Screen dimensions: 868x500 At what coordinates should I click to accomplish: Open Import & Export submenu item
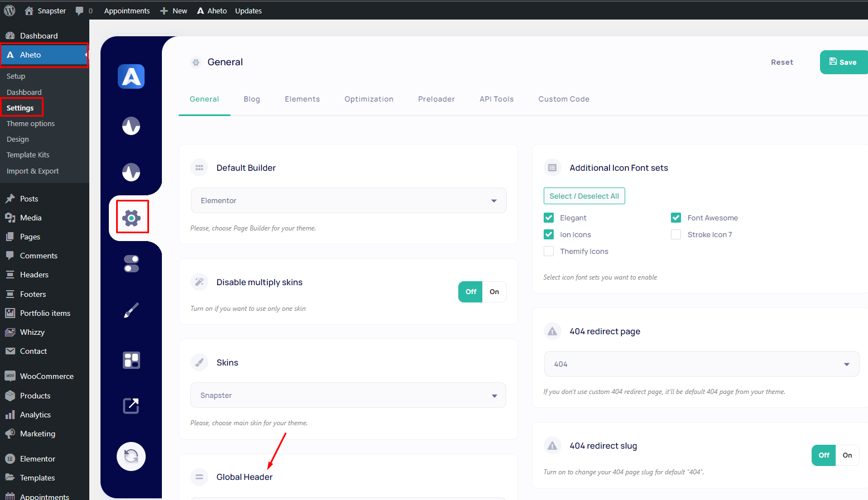32,171
